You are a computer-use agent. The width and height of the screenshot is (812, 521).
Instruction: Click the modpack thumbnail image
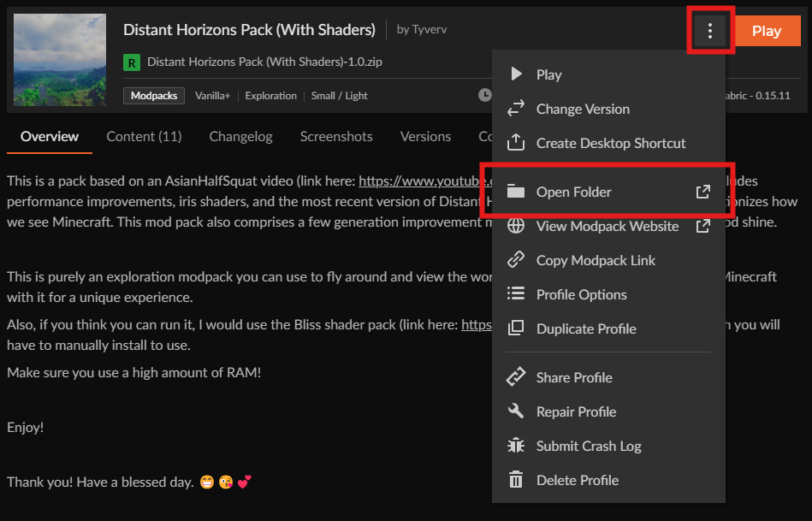61,59
